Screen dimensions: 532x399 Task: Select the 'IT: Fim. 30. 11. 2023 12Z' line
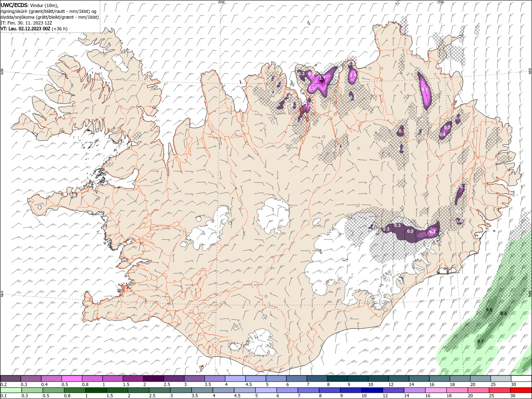coord(26,23)
